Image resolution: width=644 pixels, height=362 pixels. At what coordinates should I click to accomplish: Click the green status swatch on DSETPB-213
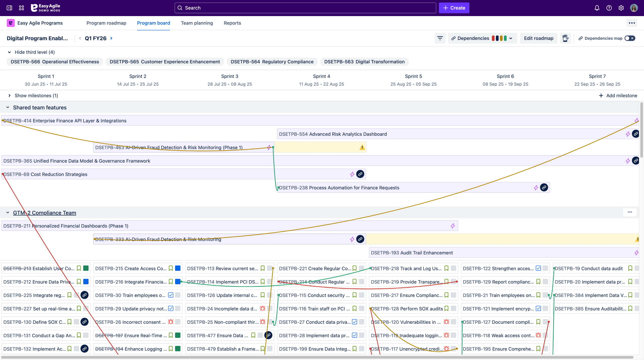point(86,268)
